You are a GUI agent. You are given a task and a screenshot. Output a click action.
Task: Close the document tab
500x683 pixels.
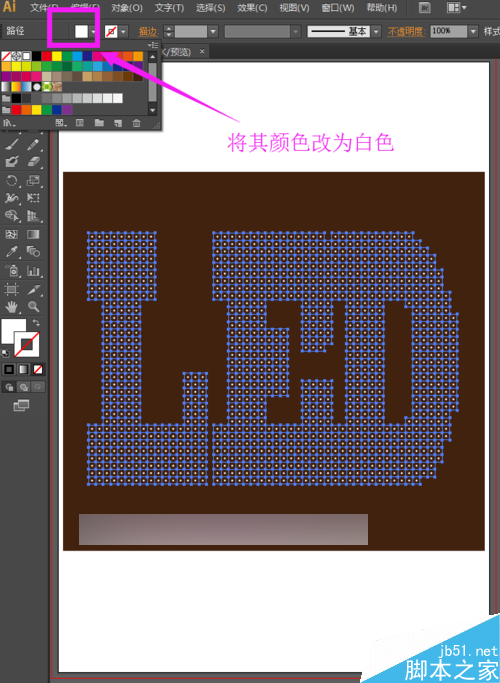pos(202,51)
